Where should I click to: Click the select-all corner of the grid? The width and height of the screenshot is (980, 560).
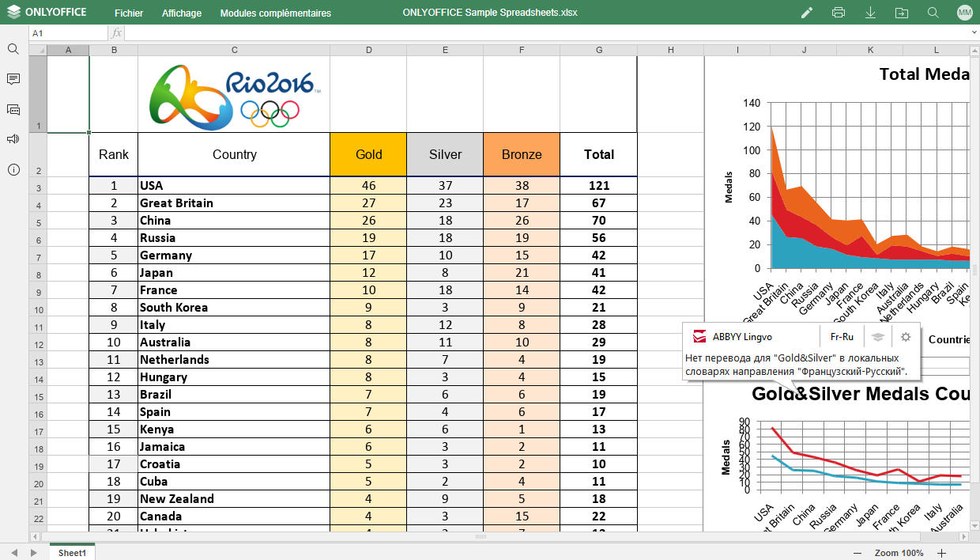38,50
